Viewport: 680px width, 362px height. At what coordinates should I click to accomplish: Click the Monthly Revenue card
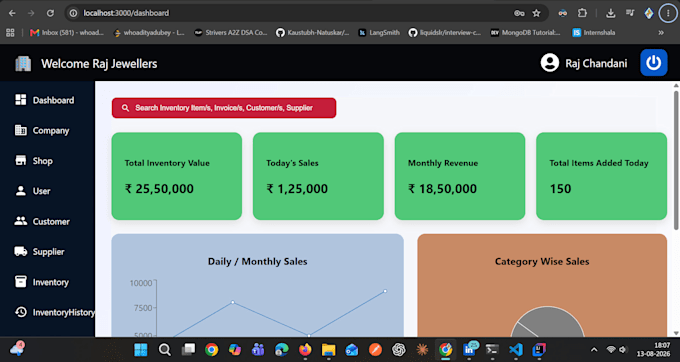460,176
